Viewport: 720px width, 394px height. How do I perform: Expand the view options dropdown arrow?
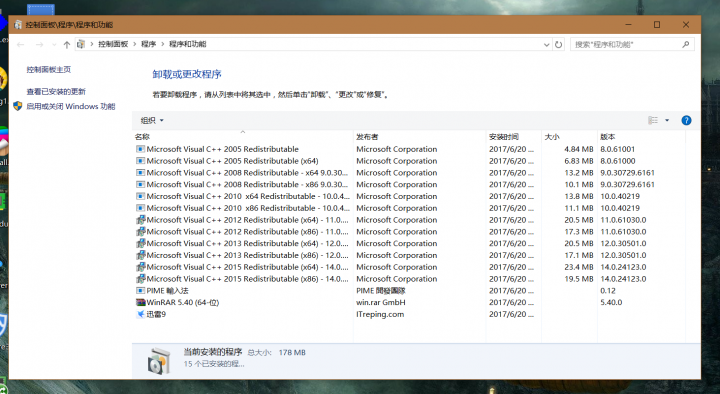[x=667, y=120]
